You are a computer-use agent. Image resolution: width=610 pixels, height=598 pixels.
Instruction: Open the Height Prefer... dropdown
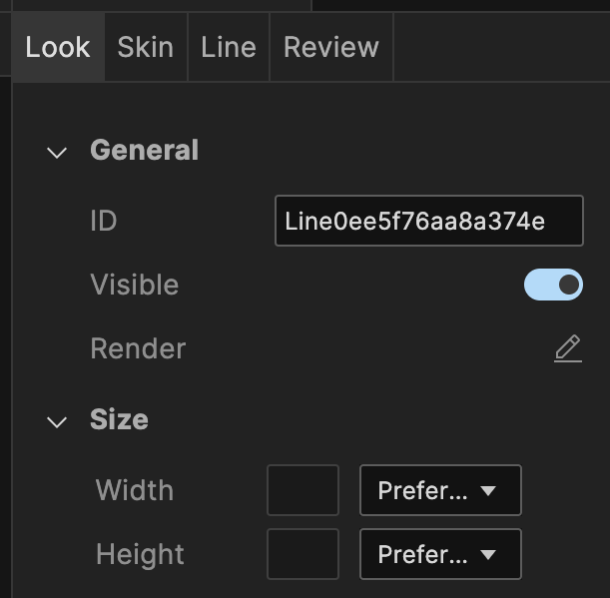(x=440, y=554)
